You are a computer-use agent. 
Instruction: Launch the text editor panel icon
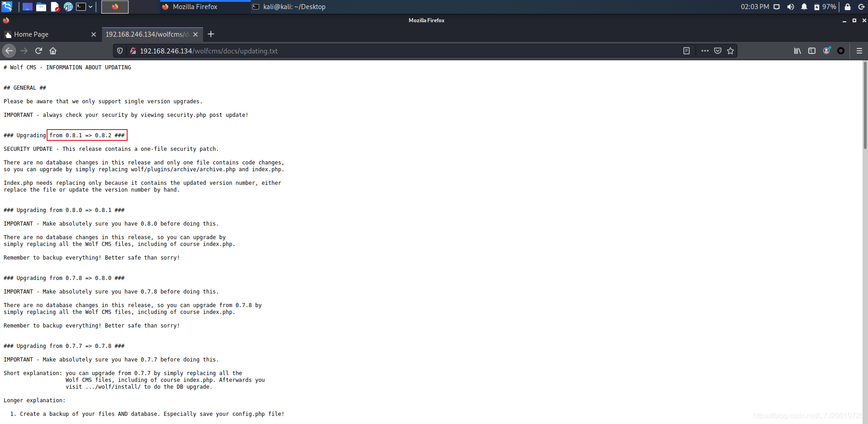(x=55, y=7)
